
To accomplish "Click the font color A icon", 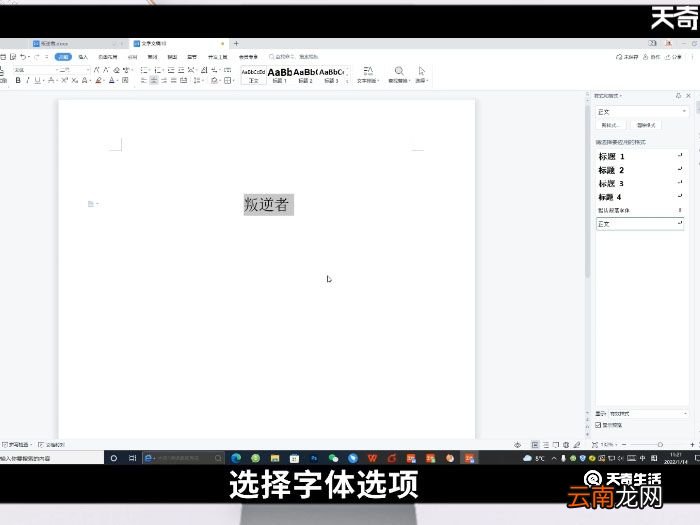I will pos(112,80).
